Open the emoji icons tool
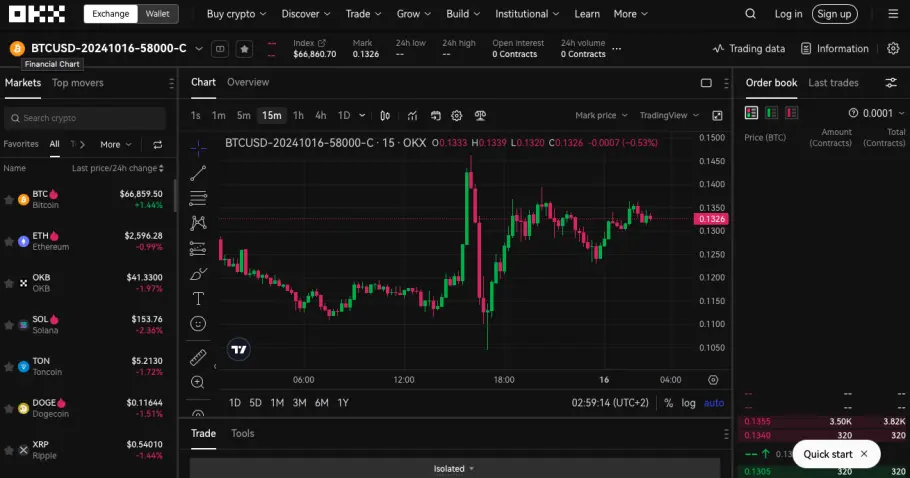 click(198, 324)
